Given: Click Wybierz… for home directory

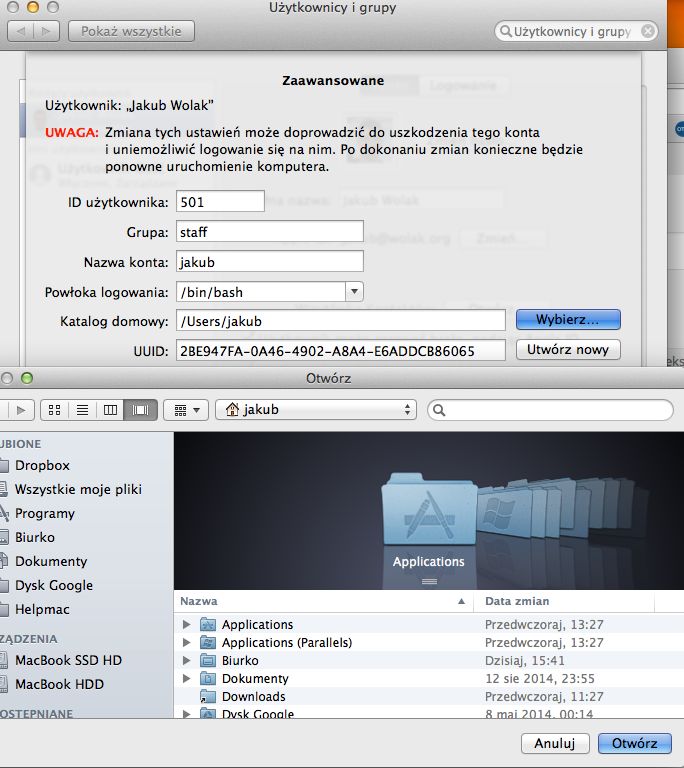Looking at the screenshot, I should [568, 319].
